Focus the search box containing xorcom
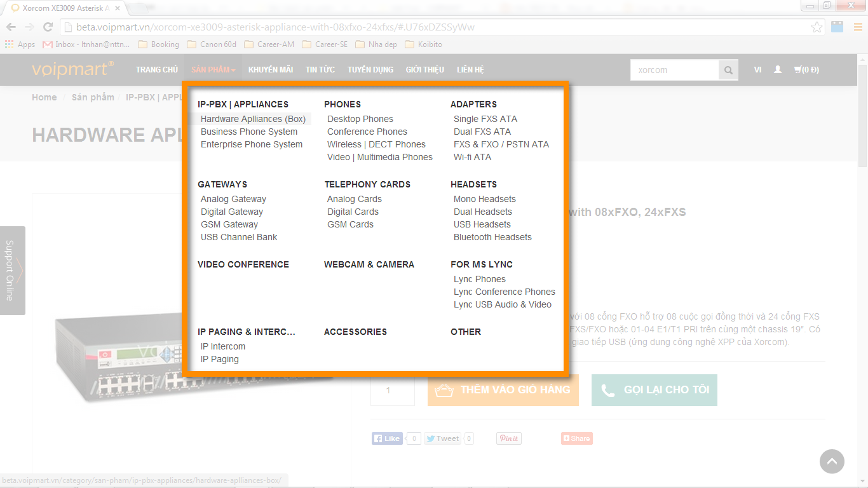 [674, 70]
